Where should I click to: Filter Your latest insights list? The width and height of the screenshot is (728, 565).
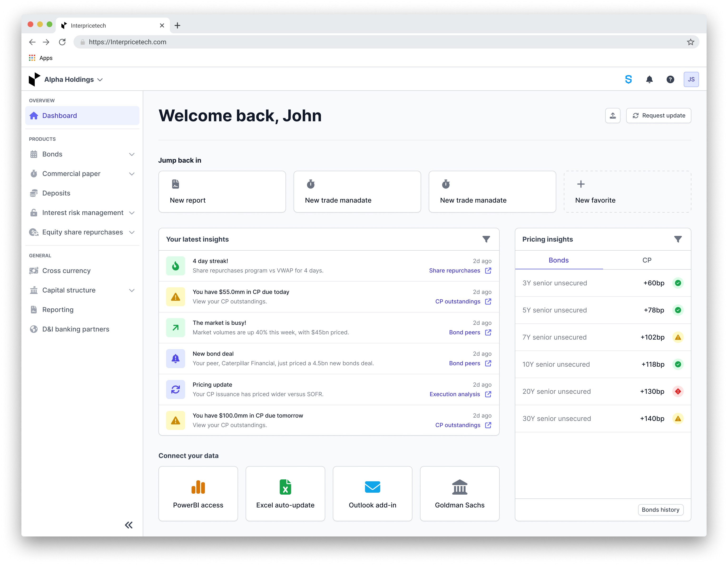(x=486, y=239)
